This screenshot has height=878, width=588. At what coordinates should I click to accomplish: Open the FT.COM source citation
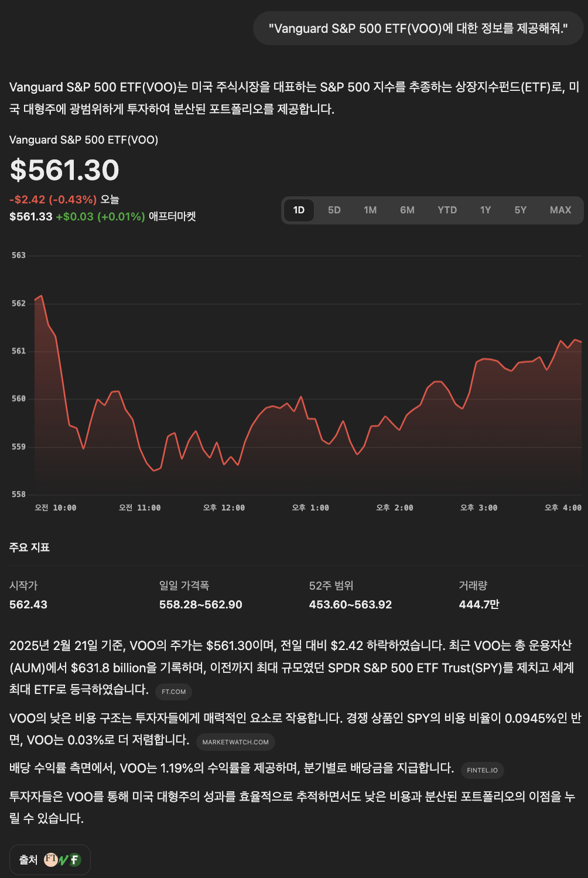tap(174, 692)
